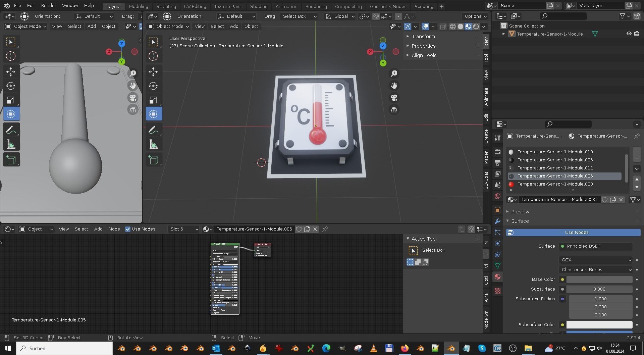Switch to the Modeling workspace tab
The height and width of the screenshot is (355, 644).
click(x=139, y=6)
